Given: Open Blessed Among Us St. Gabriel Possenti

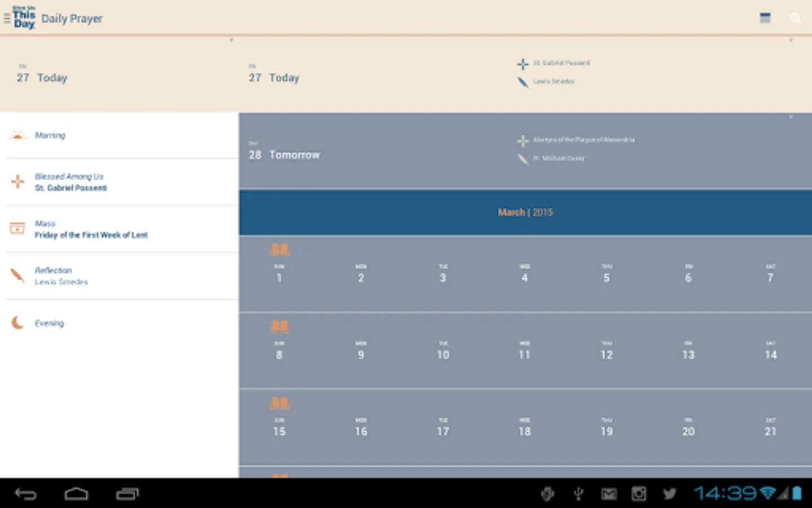Looking at the screenshot, I should point(119,182).
